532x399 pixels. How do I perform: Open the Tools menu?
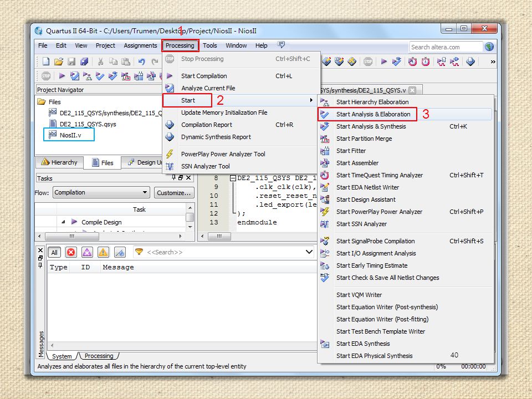(x=209, y=45)
